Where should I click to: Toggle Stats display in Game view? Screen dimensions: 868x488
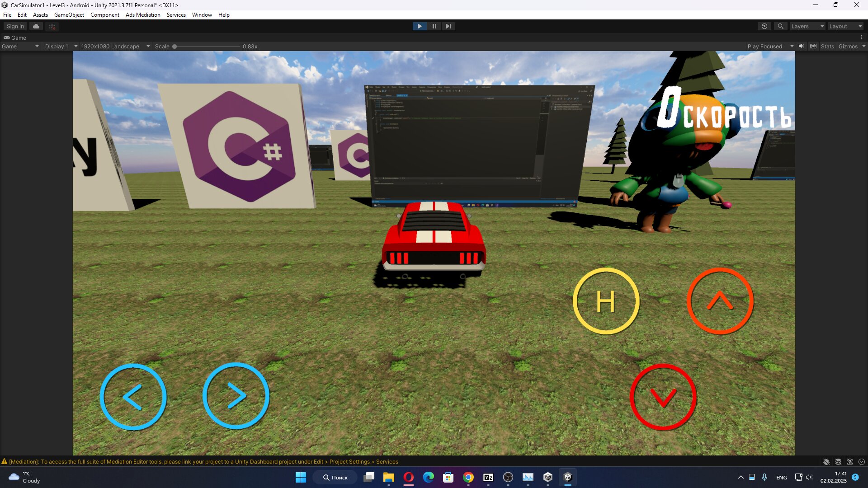pos(827,46)
